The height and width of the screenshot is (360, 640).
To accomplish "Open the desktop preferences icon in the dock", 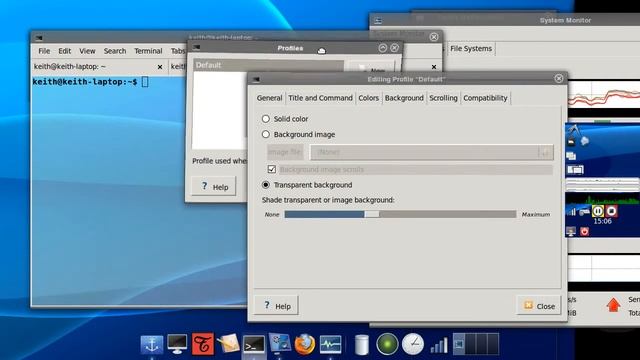I will tap(279, 343).
